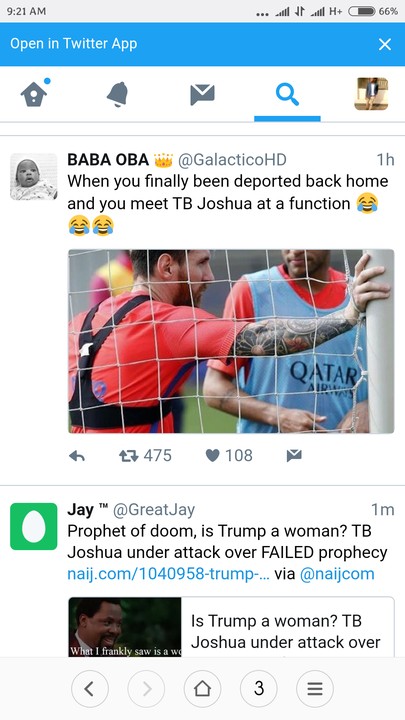Open Jay's egg avatar profile
405x720 pixels.
point(34,526)
